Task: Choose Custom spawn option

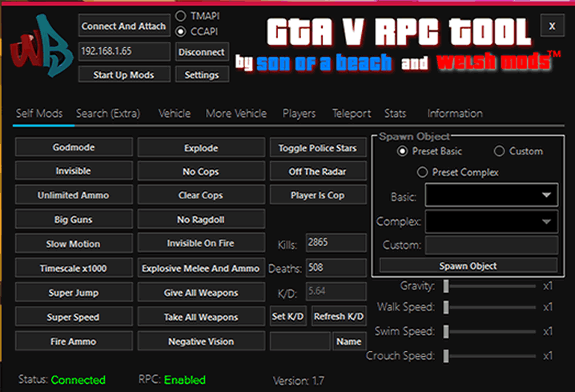Action: pyautogui.click(x=499, y=151)
